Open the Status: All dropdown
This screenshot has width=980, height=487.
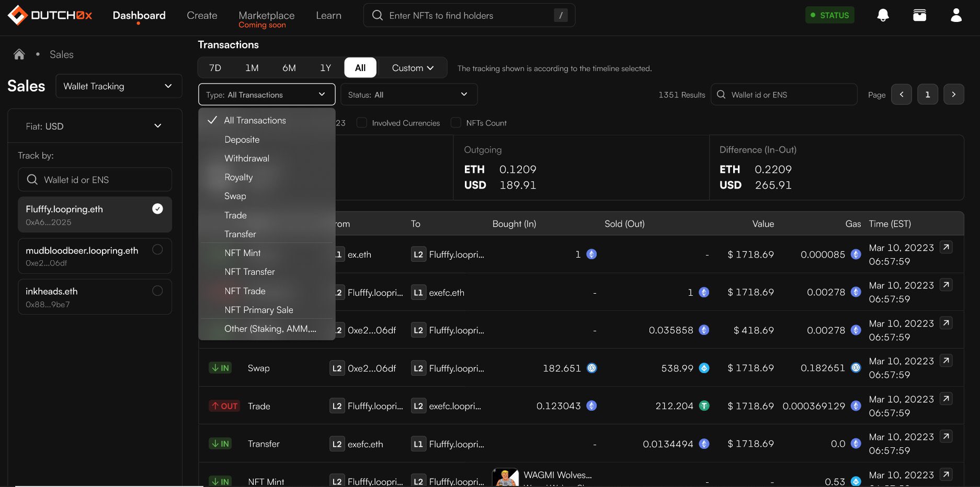[409, 95]
